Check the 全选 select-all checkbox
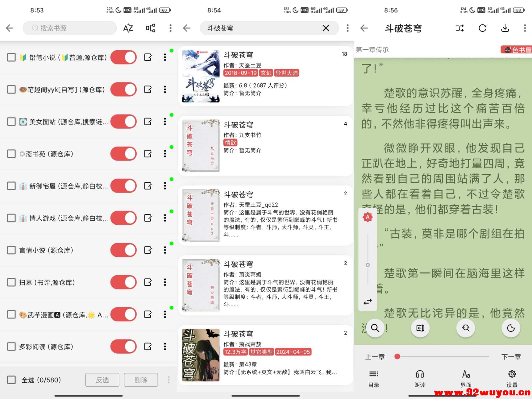Viewport: 532px width, 399px height. click(11, 380)
